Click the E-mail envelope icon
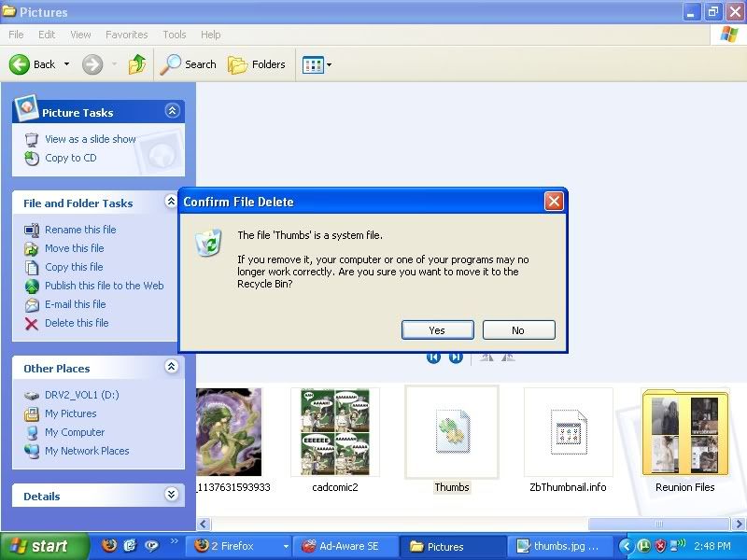Viewport: 747px width, 560px height. click(32, 305)
